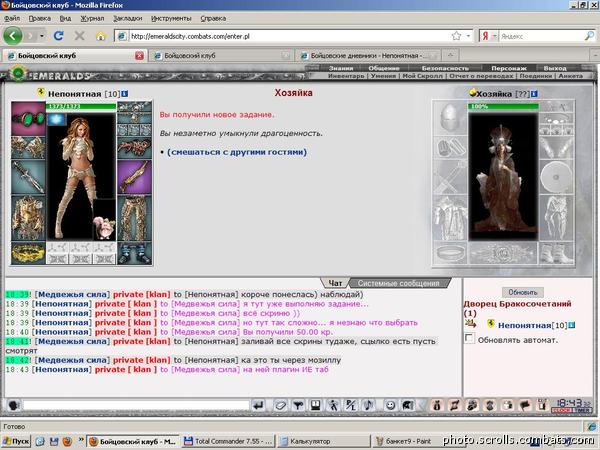The height and width of the screenshot is (450, 600).
Task: Open the Инструменты menu
Action: [171, 18]
